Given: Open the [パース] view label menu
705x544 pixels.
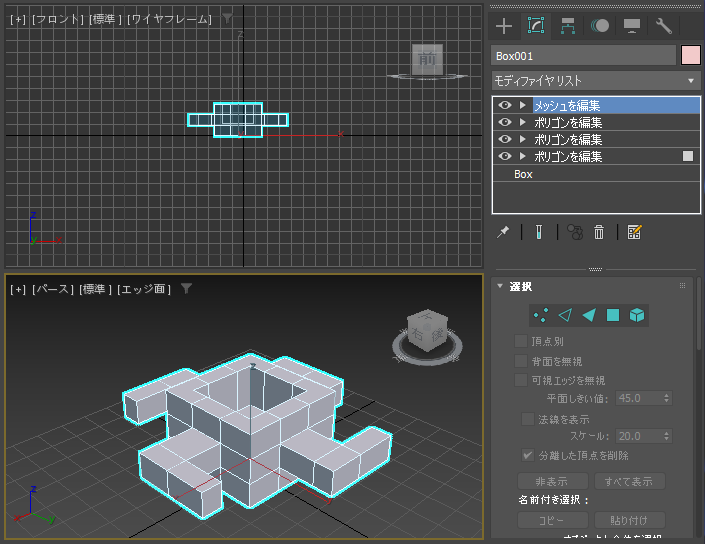Looking at the screenshot, I should point(53,289).
